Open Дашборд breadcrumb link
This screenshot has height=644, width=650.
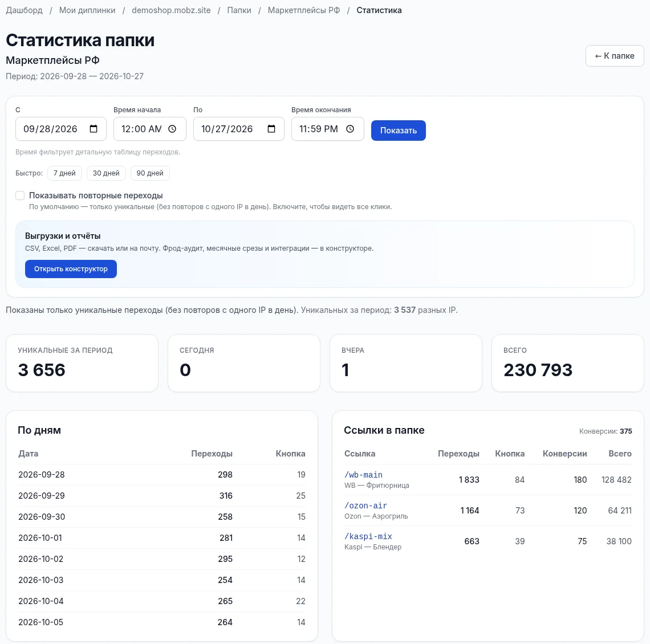[x=24, y=10]
